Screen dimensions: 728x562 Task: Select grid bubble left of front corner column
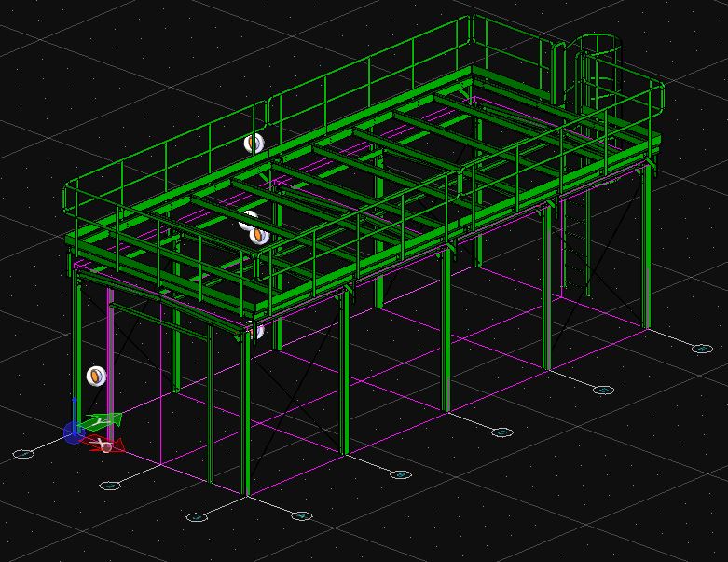click(x=197, y=517)
